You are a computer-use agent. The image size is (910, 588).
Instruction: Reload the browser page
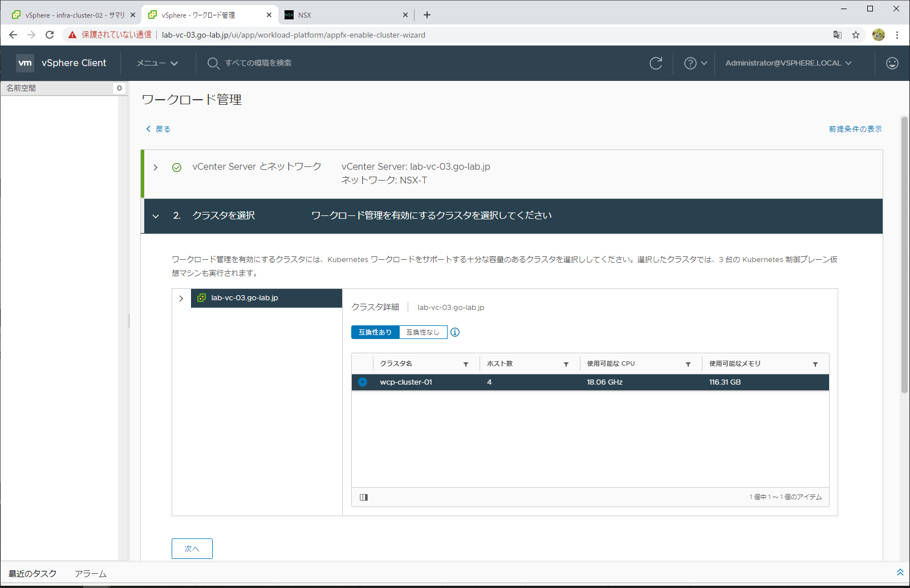pyautogui.click(x=50, y=35)
